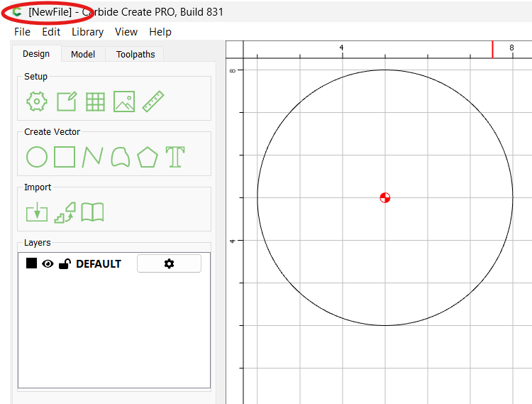
Task: Select the Polyline vector tool
Action: [92, 157]
